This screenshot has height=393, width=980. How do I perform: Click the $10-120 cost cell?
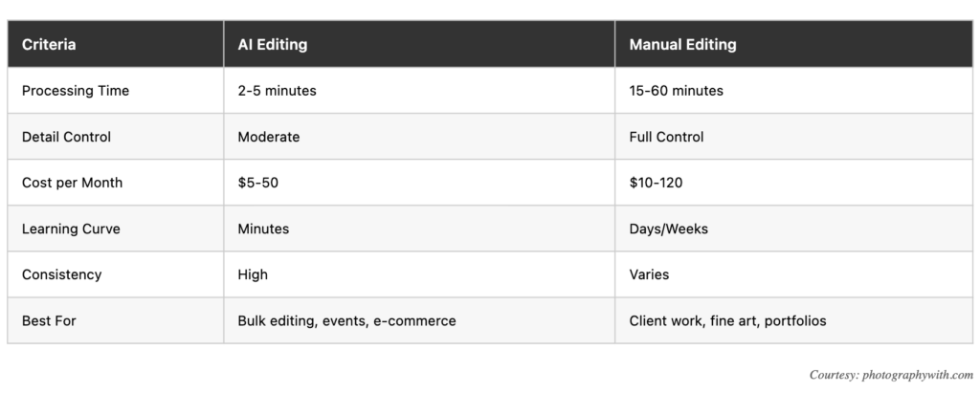[x=657, y=183]
